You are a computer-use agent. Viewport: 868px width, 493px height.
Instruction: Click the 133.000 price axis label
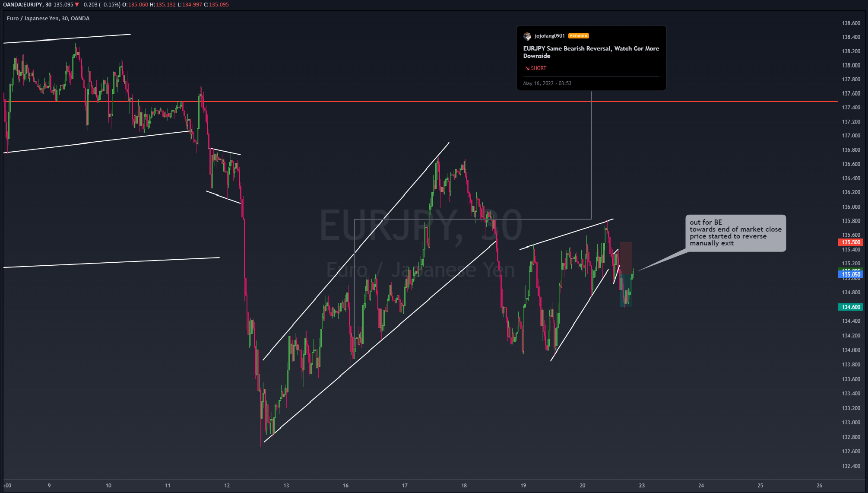(x=851, y=422)
